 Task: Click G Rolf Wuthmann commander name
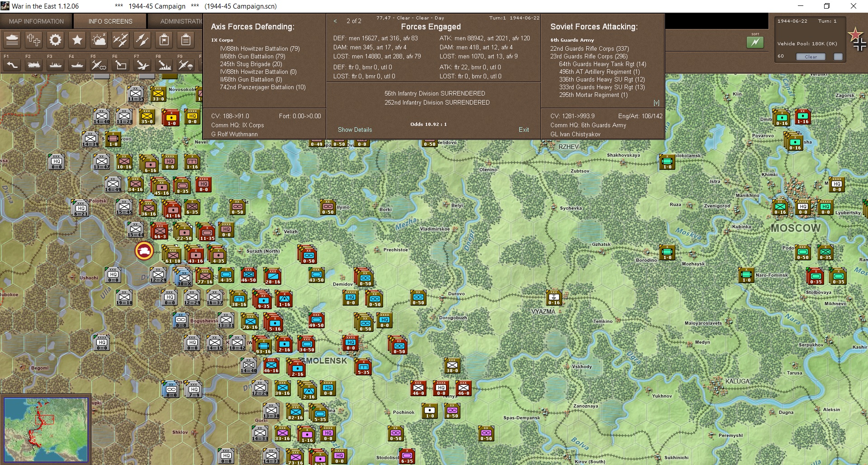click(x=234, y=134)
